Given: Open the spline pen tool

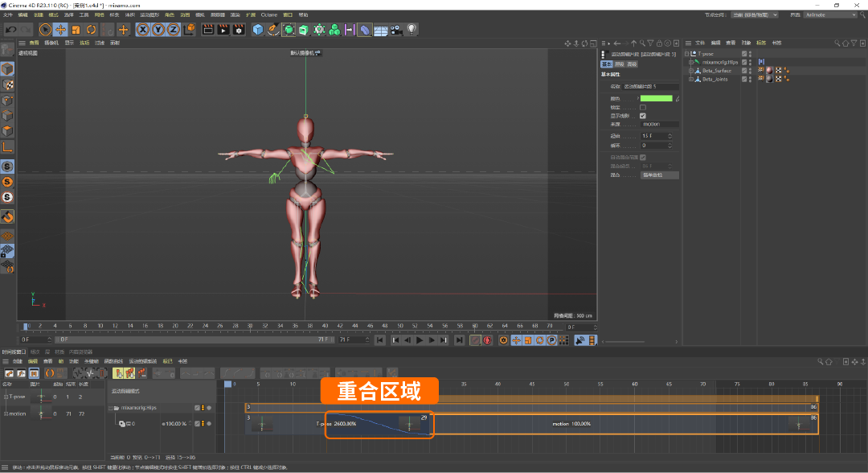Looking at the screenshot, I should point(273,29).
